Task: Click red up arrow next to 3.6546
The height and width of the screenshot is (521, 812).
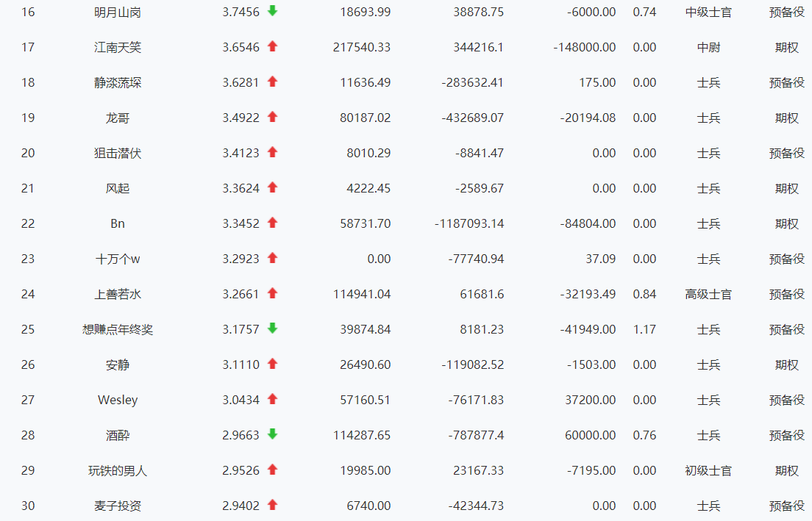Action: [272, 46]
